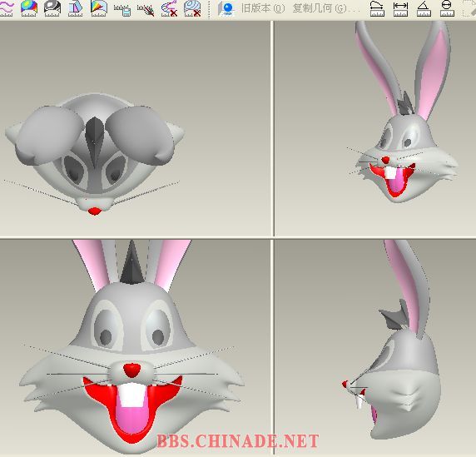Viewport: 476px width, 457px height.
Task: Click the colored slope analysis icon
Action: click(99, 7)
